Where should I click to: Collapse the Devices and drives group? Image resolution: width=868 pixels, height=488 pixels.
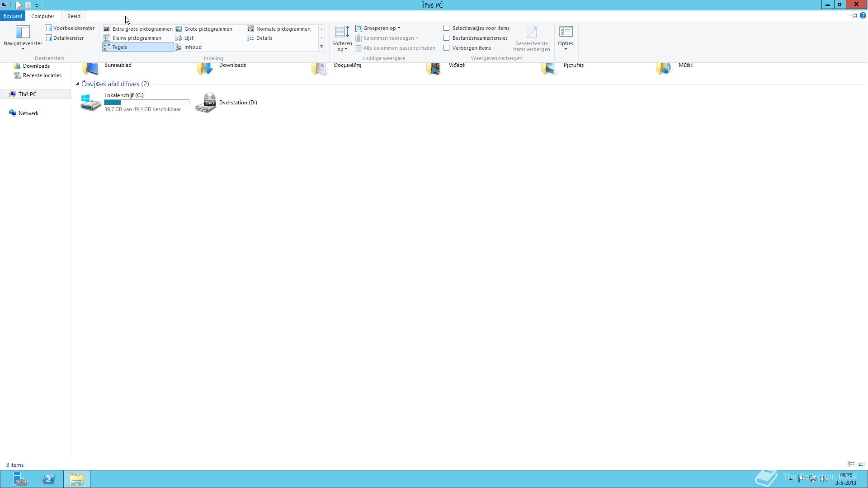tap(77, 84)
